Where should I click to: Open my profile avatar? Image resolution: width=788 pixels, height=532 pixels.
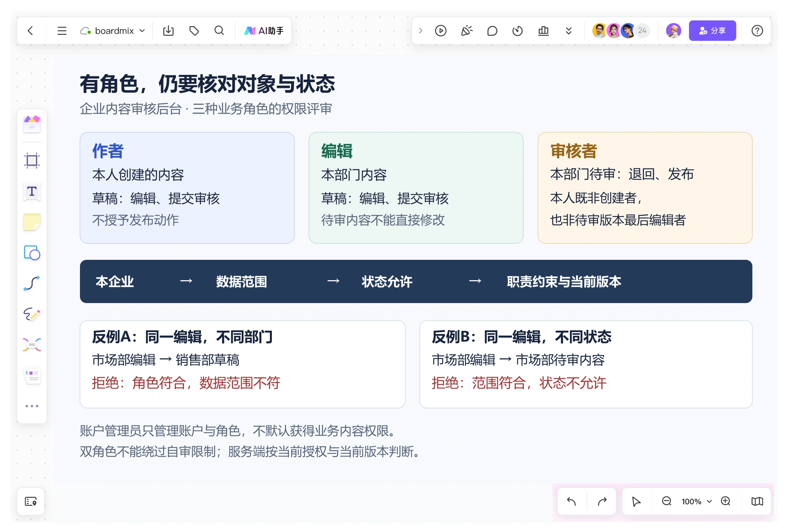tap(674, 31)
